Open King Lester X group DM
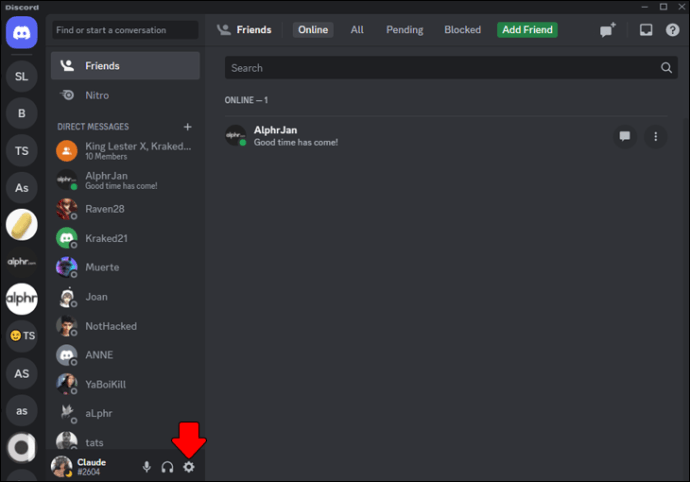 (x=125, y=151)
